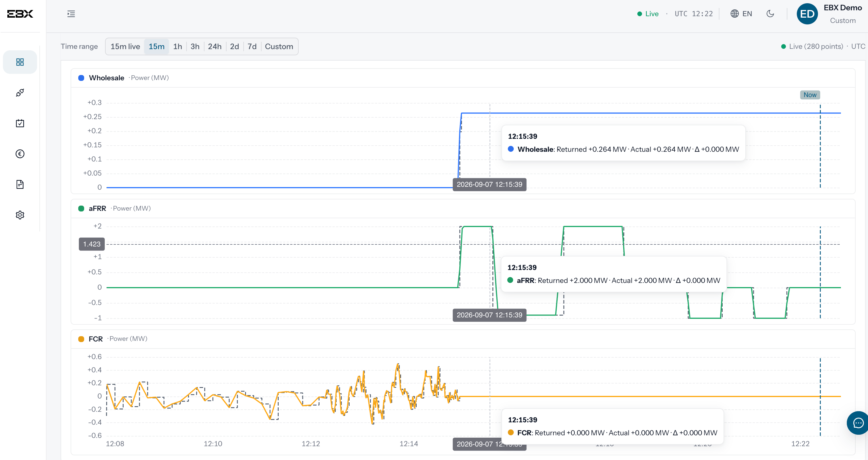Click the orange FCR legend dot
868x460 pixels.
81,339
